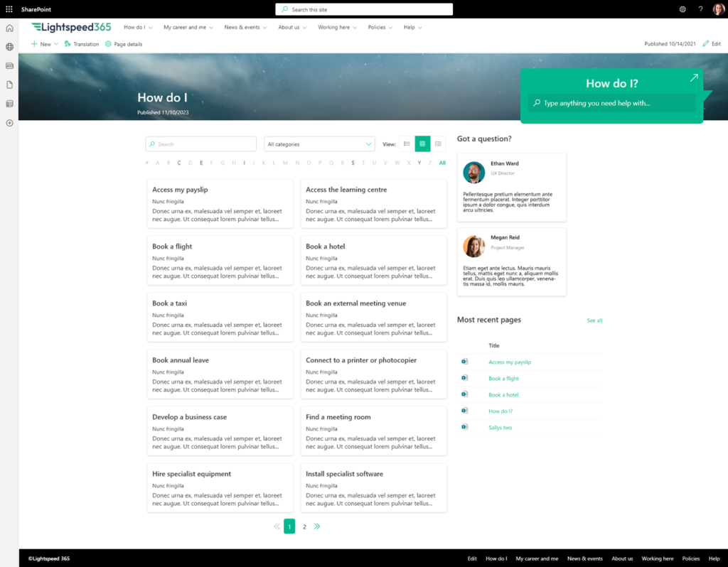Viewport: 728px width, 567px height.
Task: Filter list by letter C
Action: 179,163
